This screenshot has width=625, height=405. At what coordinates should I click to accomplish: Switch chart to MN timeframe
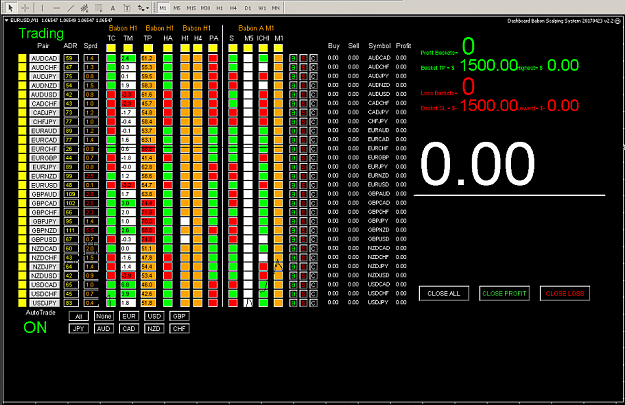click(275, 8)
